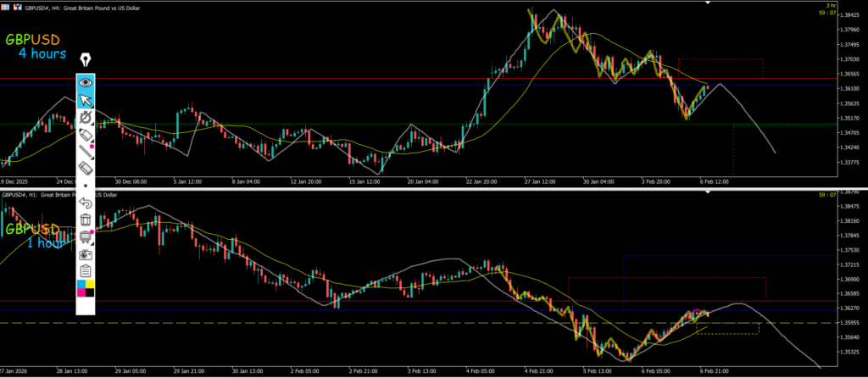Click the crossed-circle tool with corner arrow
868x378 pixels.
tap(86, 117)
